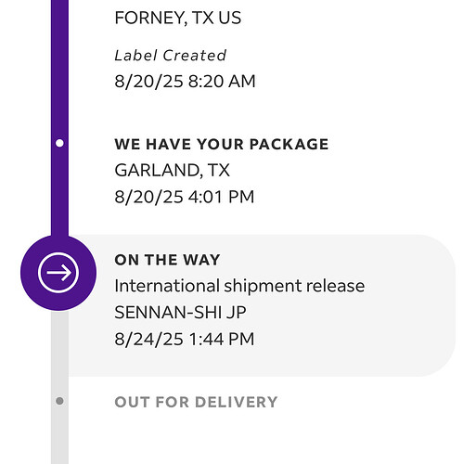
Task: Click the Label Created status text
Action: point(171,56)
